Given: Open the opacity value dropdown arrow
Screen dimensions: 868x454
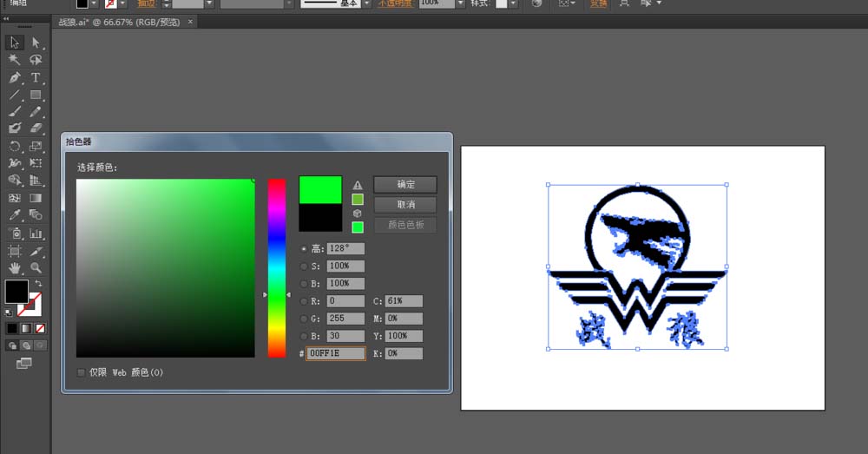Looking at the screenshot, I should 460,3.
